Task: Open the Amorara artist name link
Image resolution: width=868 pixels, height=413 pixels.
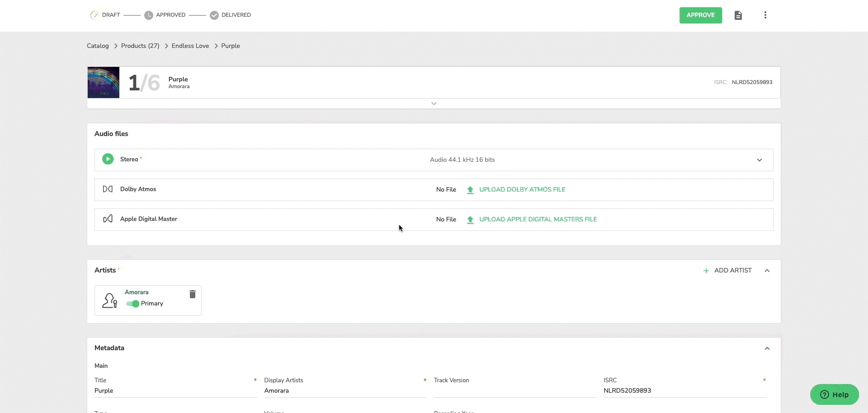Action: point(137,292)
